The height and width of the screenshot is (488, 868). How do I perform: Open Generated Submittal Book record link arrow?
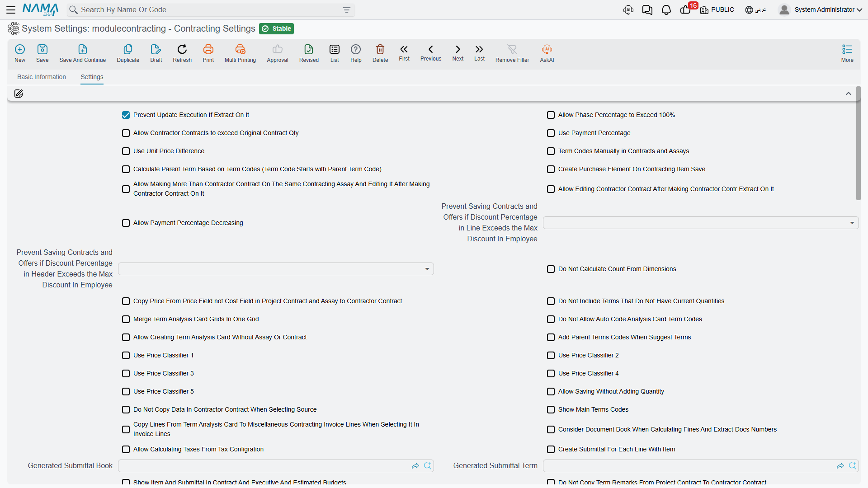[x=415, y=466]
